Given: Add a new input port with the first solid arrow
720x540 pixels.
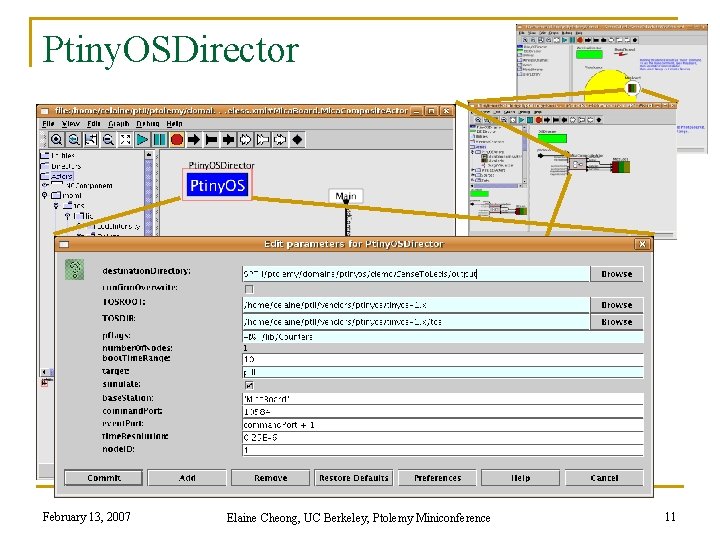Looking at the screenshot, I should pyautogui.click(x=194, y=139).
